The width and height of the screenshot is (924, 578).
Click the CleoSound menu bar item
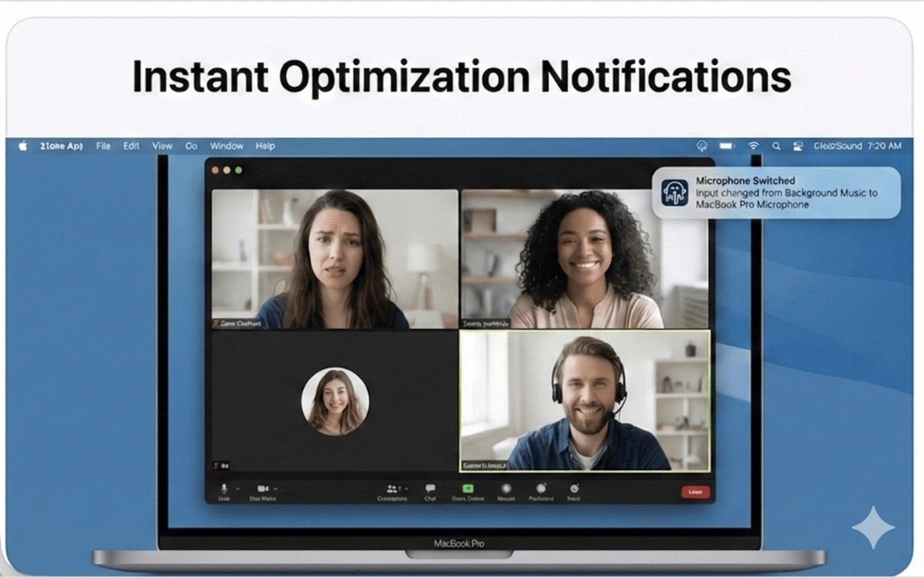838,146
